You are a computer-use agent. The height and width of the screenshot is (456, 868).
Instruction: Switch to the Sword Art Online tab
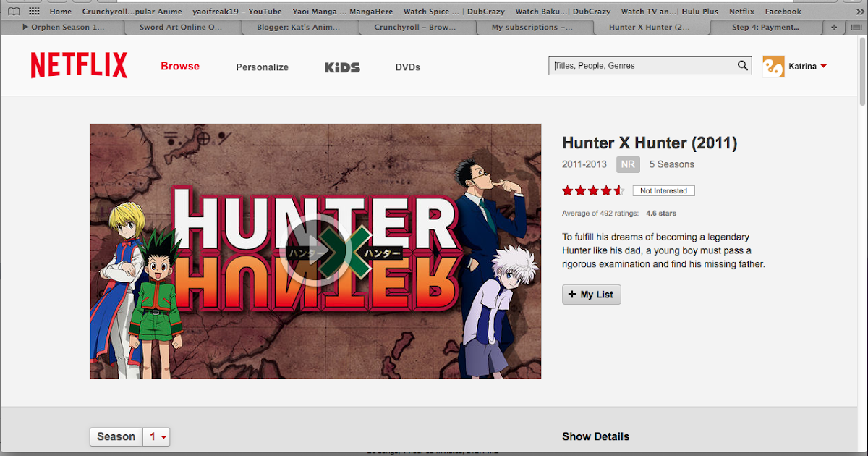tap(185, 28)
